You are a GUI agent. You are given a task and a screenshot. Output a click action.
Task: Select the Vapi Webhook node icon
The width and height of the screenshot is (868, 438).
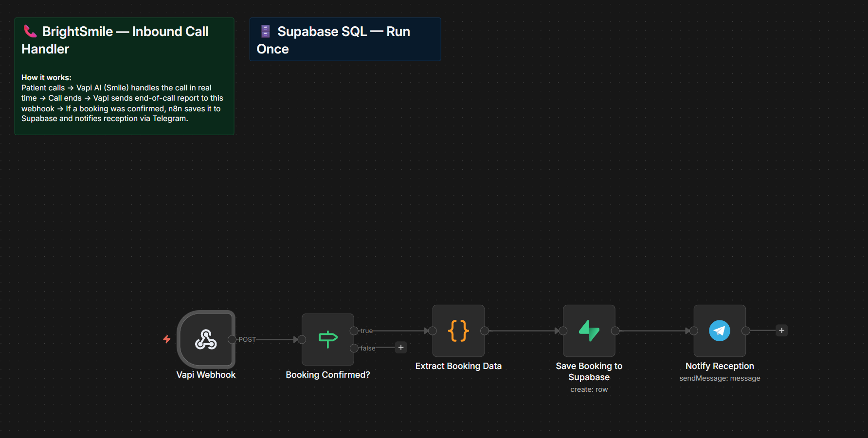pos(206,339)
